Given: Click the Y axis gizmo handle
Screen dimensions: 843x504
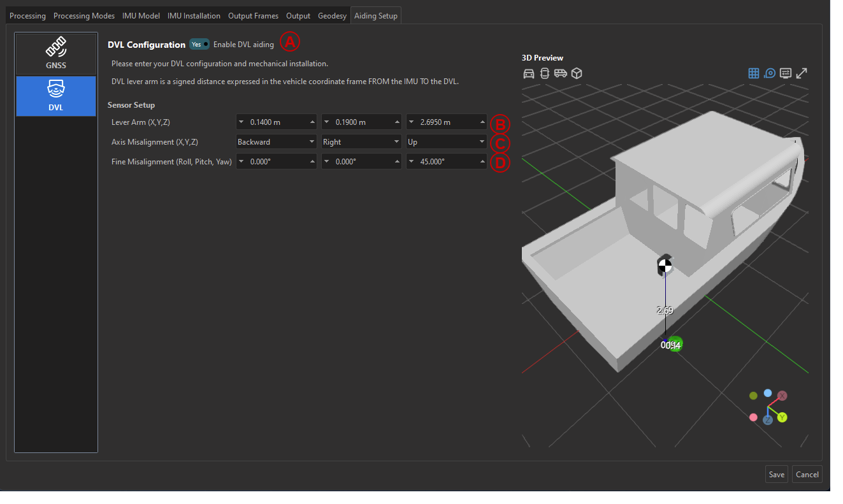Looking at the screenshot, I should coord(782,417).
